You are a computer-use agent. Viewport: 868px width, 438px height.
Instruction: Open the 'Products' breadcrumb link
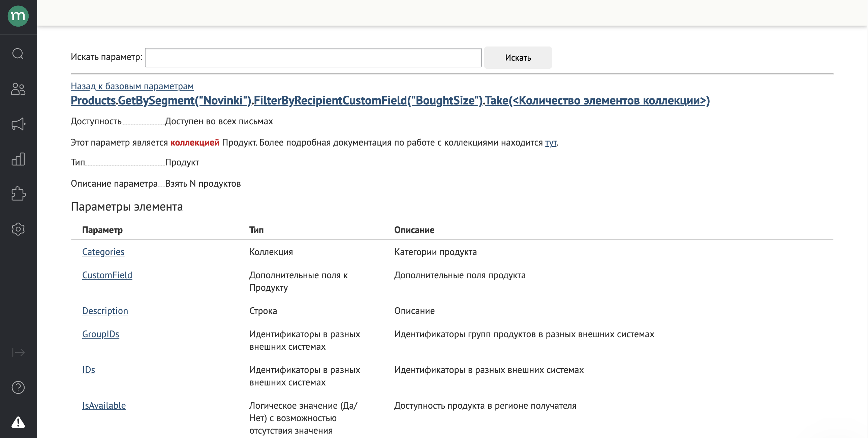93,100
